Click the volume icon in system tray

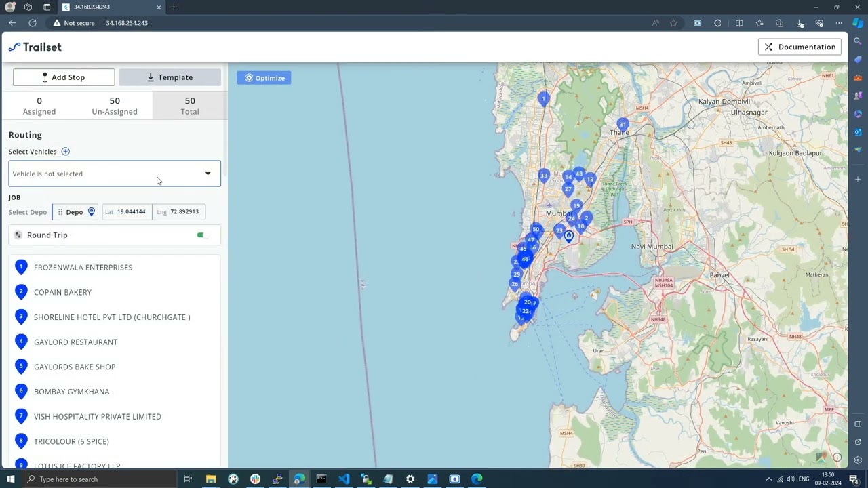[x=791, y=479]
